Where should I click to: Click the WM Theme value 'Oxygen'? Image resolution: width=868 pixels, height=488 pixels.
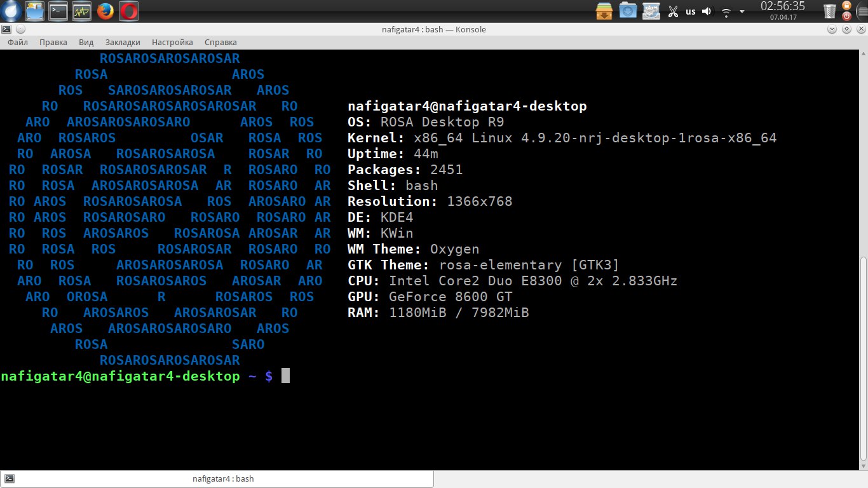pyautogui.click(x=455, y=250)
